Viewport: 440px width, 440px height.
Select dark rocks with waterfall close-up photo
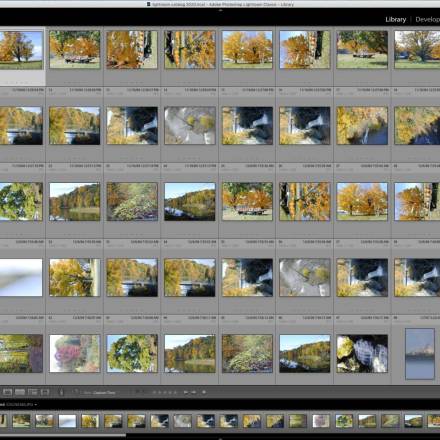click(x=362, y=353)
